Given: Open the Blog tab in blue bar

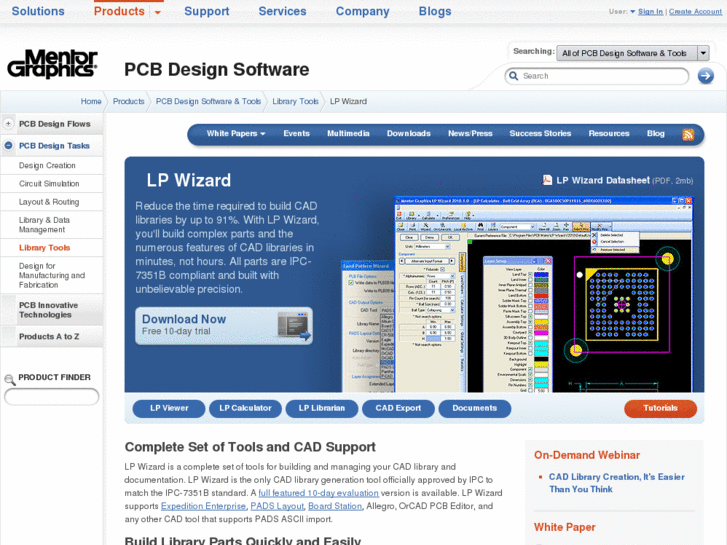Looking at the screenshot, I should point(656,134).
